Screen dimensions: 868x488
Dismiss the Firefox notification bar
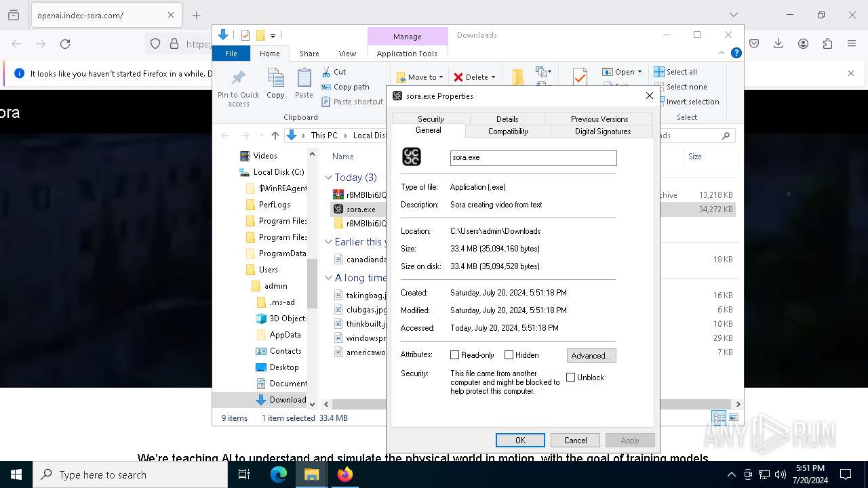pyautogui.click(x=851, y=73)
